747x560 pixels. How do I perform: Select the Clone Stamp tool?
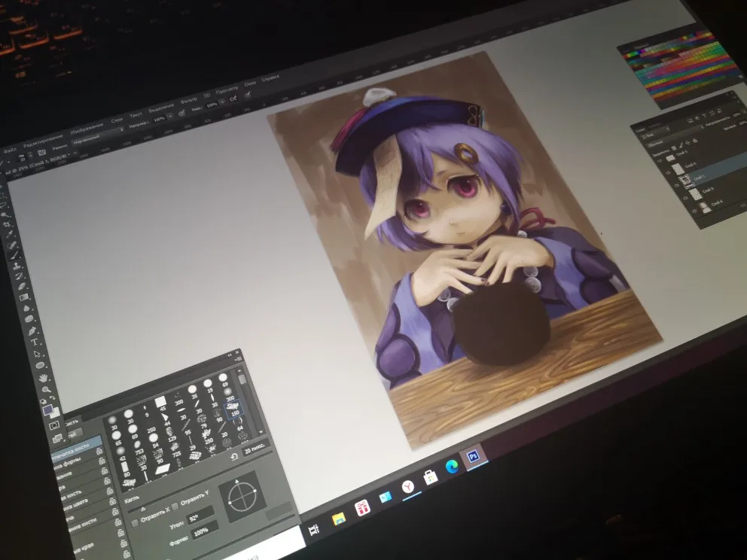pos(17,266)
